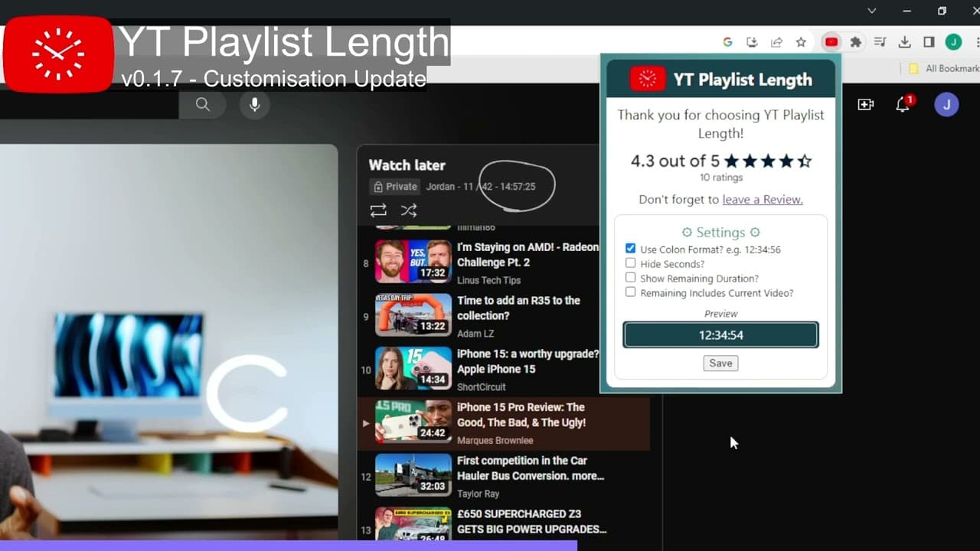Enable Show Remaining Duration checkbox
980x551 pixels.
pos(630,278)
